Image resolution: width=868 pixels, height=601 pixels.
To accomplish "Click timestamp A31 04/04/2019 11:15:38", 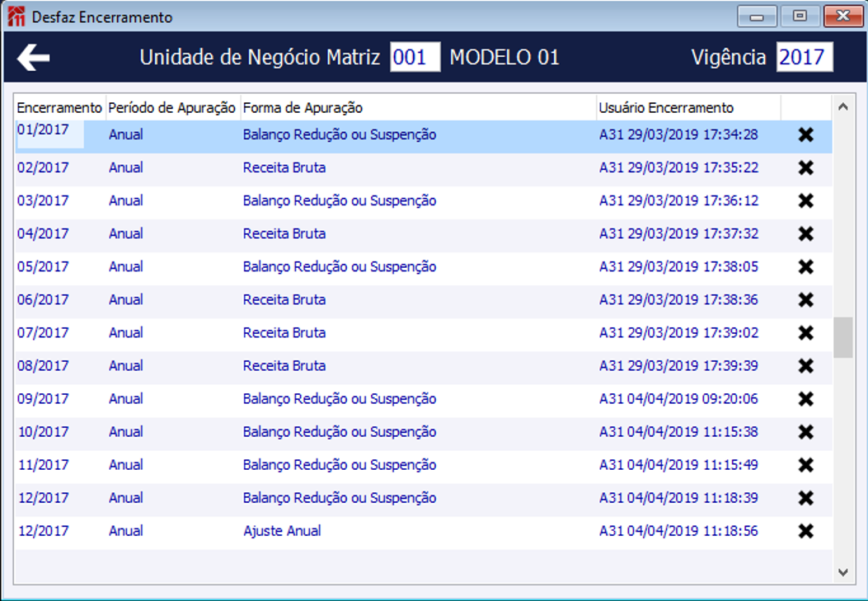I will 678,432.
